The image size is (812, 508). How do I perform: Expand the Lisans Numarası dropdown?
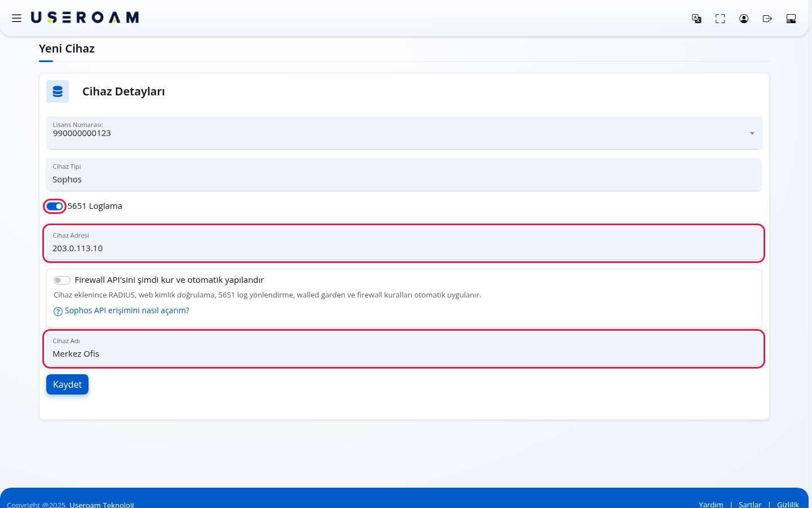tap(404, 133)
